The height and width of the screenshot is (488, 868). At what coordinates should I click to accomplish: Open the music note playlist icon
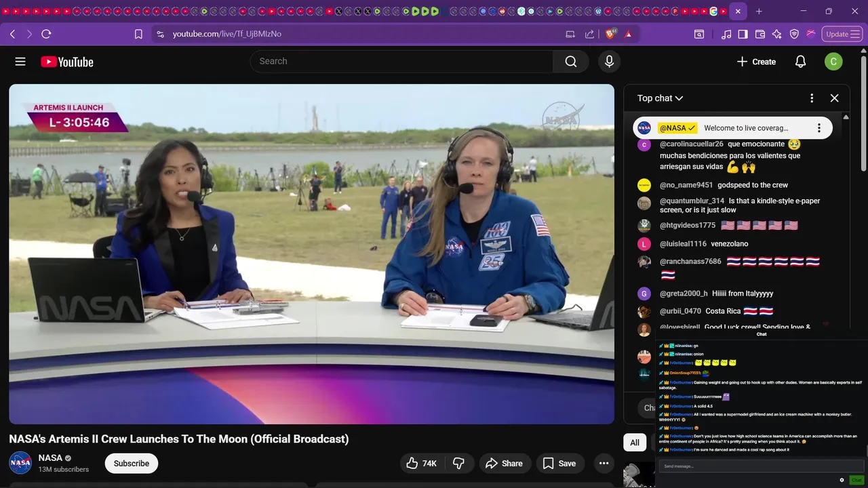pyautogui.click(x=726, y=34)
